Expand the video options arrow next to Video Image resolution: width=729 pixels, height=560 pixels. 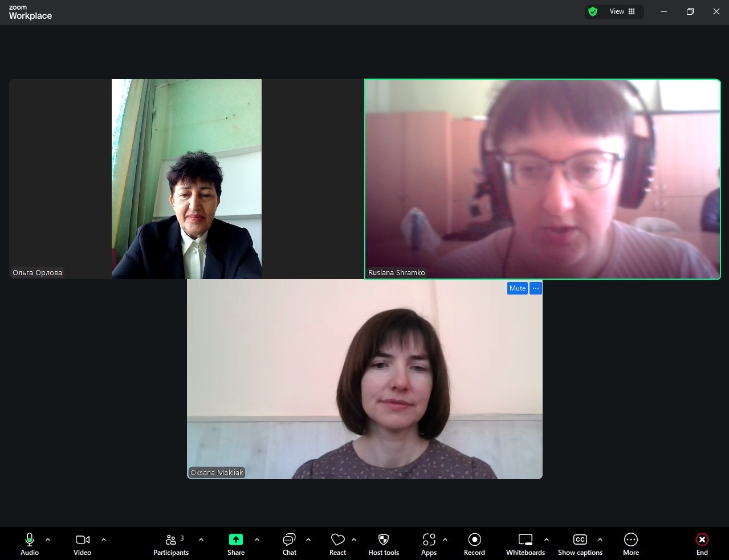(104, 539)
